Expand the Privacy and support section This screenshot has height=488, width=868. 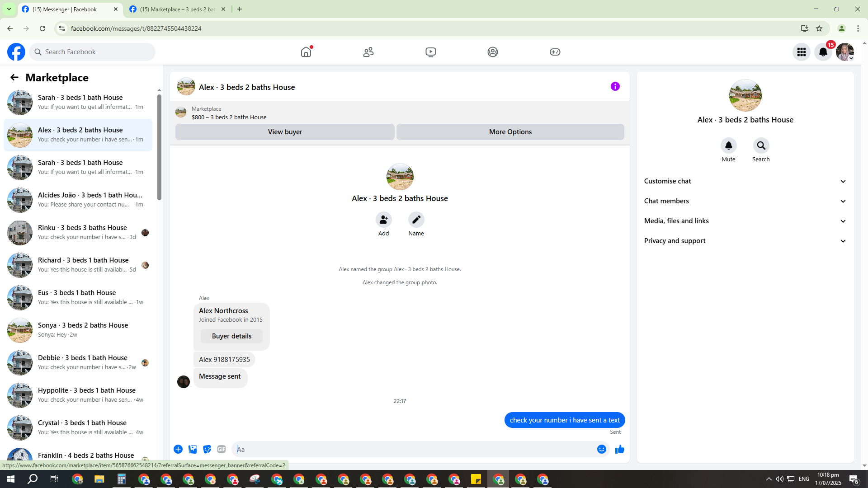745,241
